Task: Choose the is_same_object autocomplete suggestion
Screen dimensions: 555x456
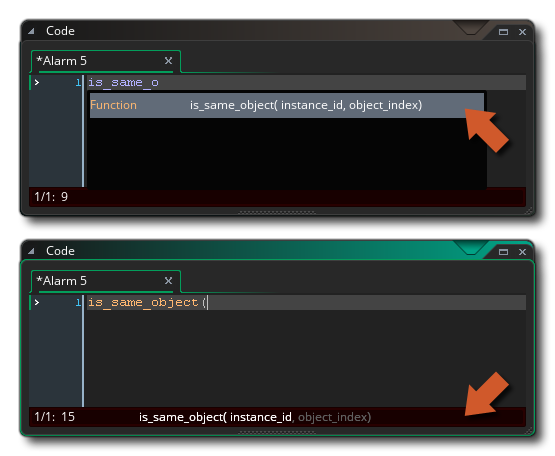Action: coord(287,105)
